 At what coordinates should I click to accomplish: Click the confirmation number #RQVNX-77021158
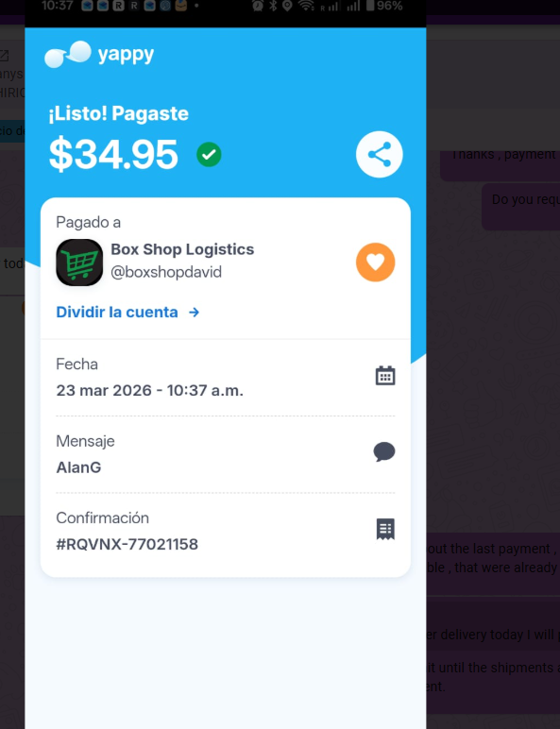click(127, 544)
